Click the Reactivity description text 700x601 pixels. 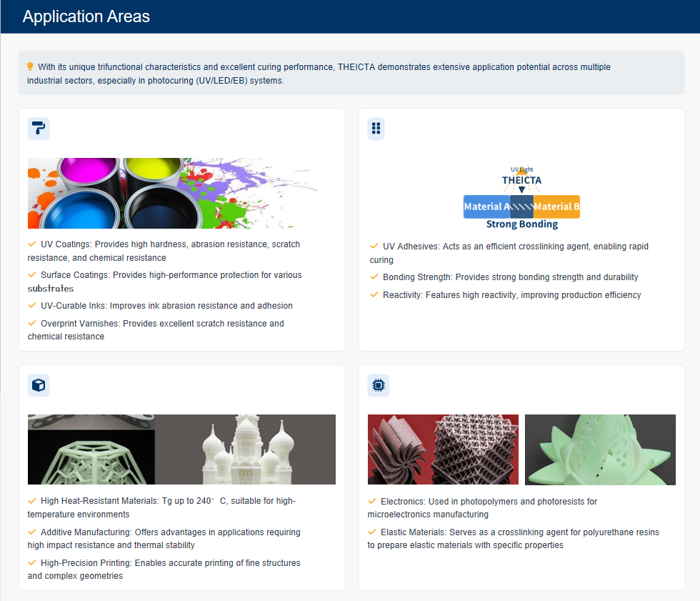511,294
